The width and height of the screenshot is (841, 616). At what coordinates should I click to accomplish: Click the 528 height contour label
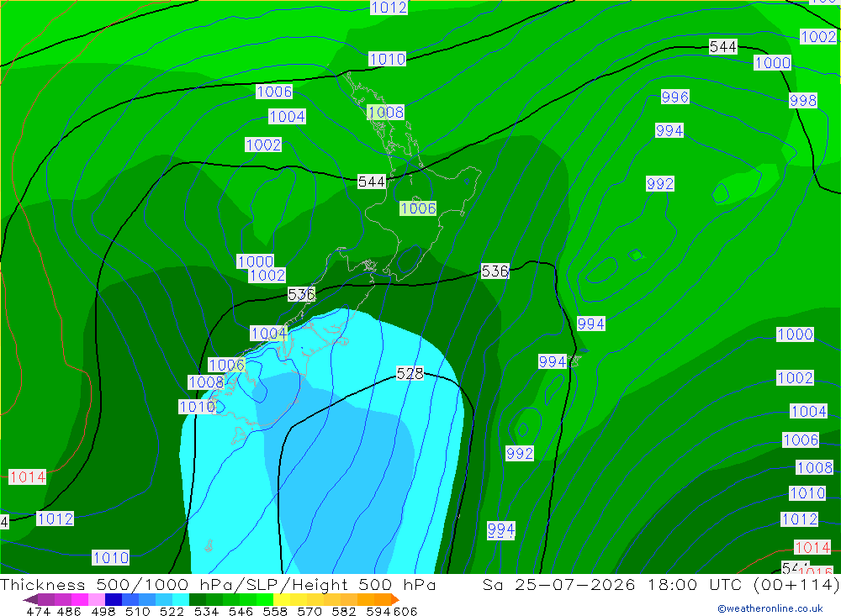(x=410, y=373)
